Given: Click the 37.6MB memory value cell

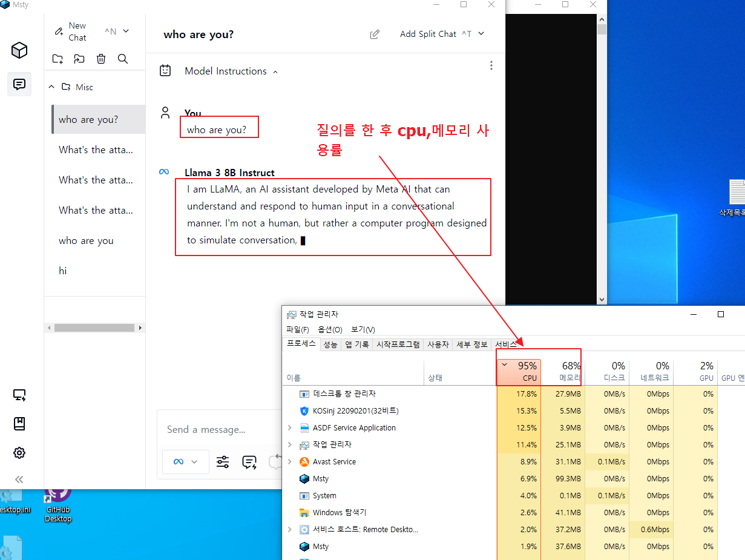Looking at the screenshot, I should pyautogui.click(x=563, y=546).
